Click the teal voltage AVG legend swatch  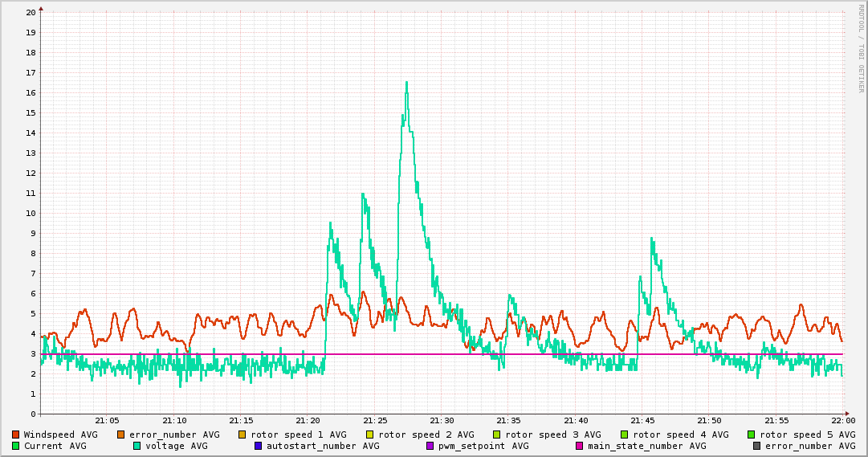(137, 446)
